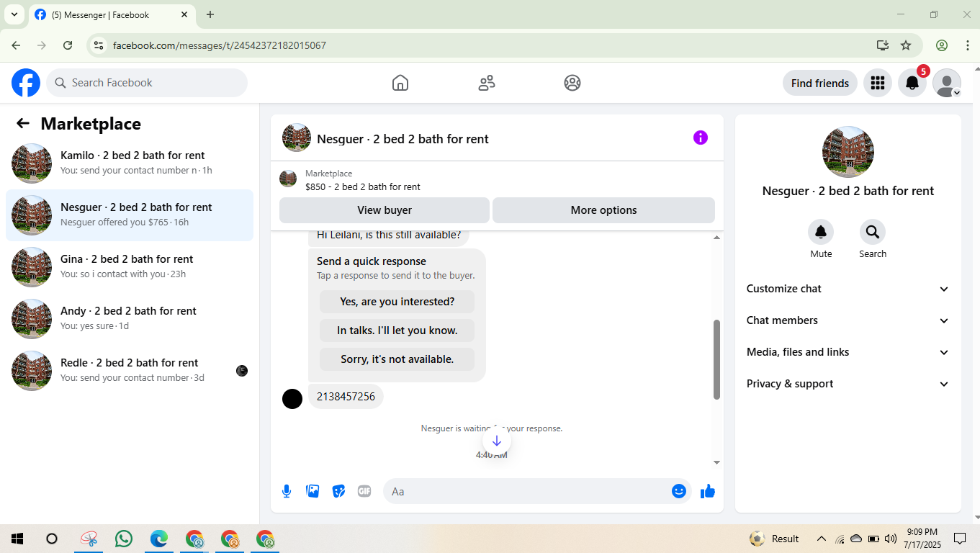Select the Nesguer conversation in the list

click(130, 215)
